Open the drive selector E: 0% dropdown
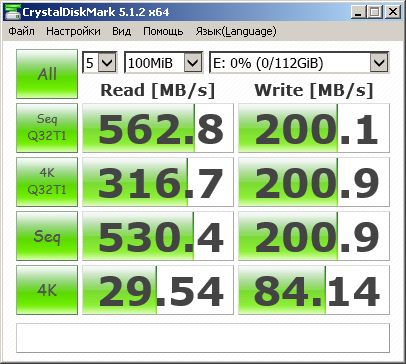406x364 pixels. coord(299,62)
